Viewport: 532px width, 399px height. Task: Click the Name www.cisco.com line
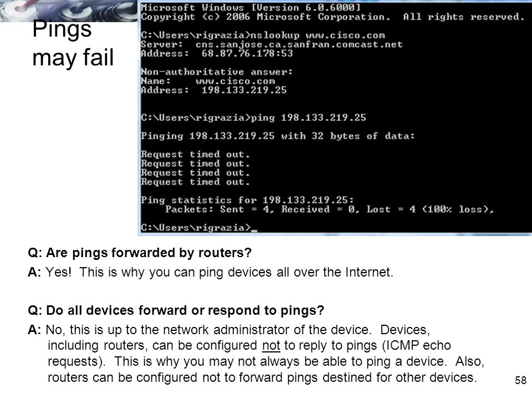208,81
